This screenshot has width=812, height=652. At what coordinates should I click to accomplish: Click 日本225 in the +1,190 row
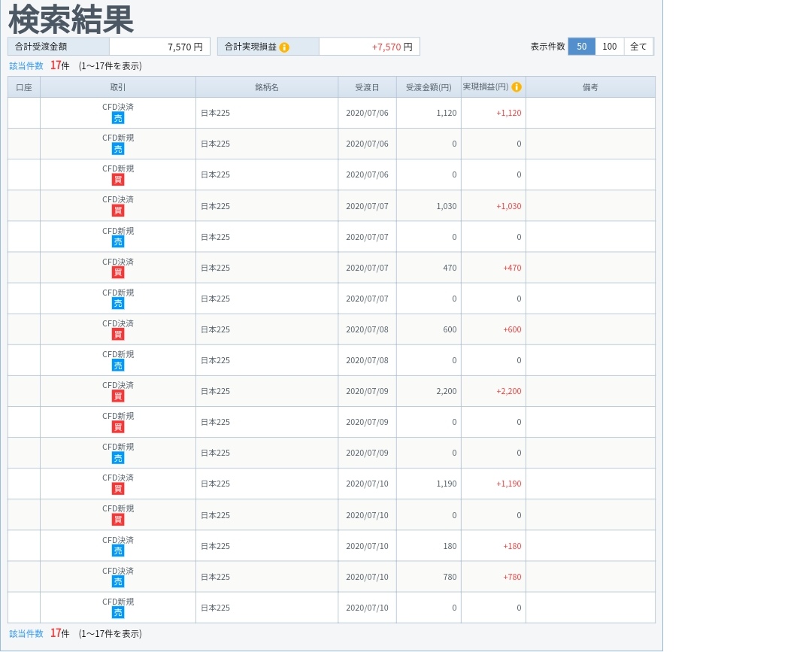(216, 484)
